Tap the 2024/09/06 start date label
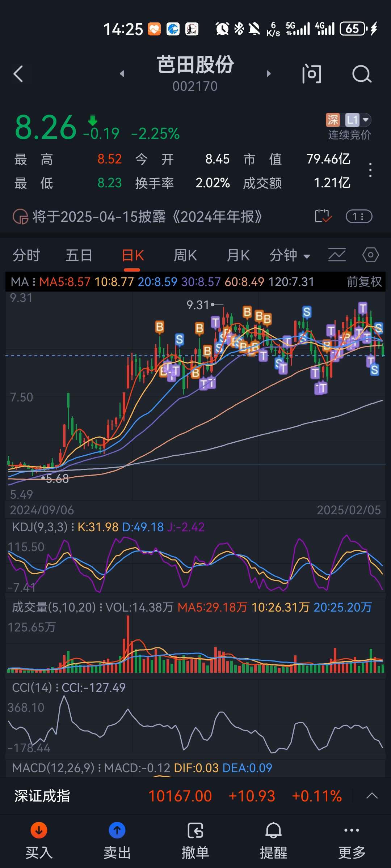This screenshot has width=391, height=868. 42,510
